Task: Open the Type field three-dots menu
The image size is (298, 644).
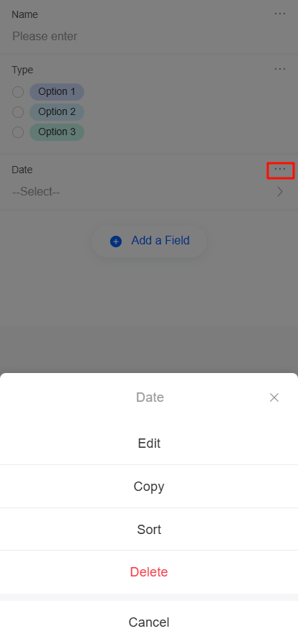Action: [x=280, y=69]
